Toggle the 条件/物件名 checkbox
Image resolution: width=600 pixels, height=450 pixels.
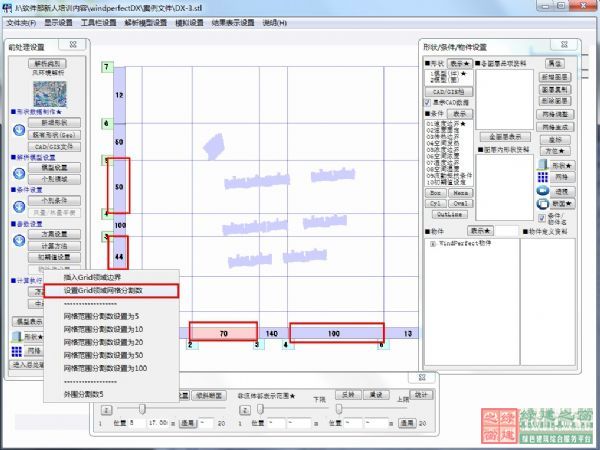point(543,217)
